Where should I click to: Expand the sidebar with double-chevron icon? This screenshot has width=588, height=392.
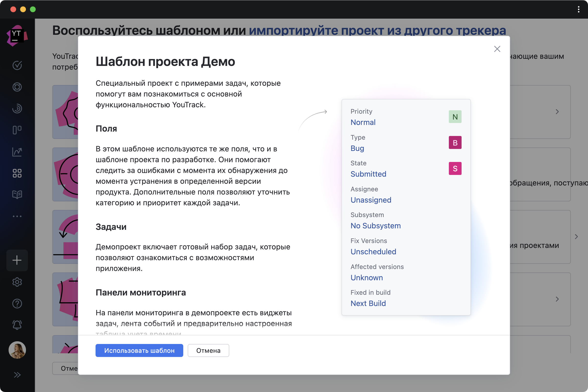pos(17,375)
